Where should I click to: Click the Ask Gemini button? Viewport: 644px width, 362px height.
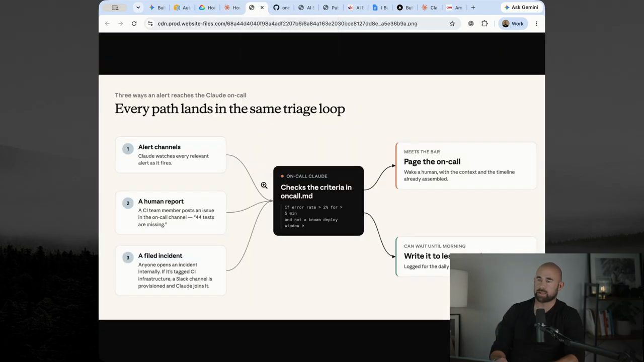point(521,8)
